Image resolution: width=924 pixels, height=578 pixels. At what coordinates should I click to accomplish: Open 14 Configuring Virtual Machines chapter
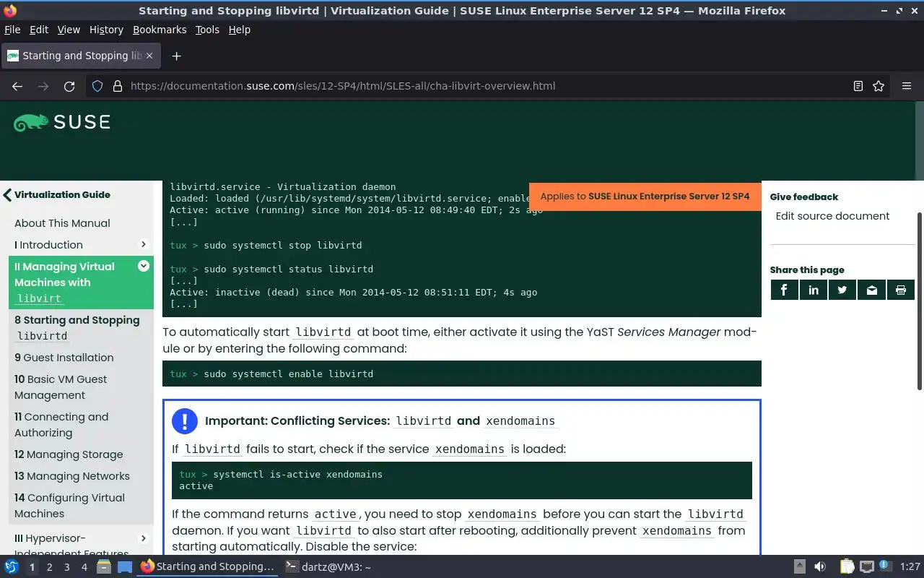[69, 506]
